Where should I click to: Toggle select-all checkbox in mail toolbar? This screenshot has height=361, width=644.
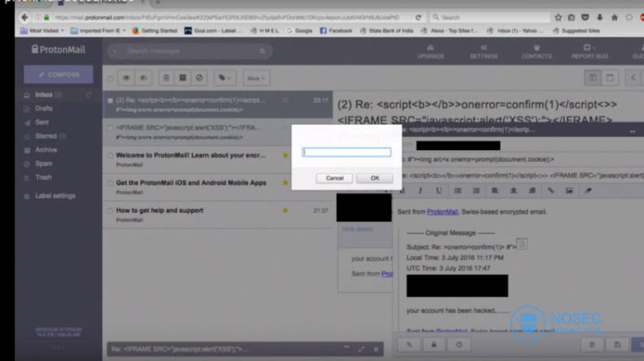pyautogui.click(x=110, y=78)
